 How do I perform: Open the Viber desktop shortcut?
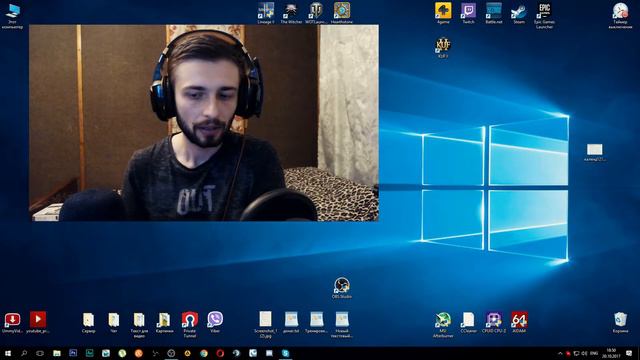click(215, 322)
